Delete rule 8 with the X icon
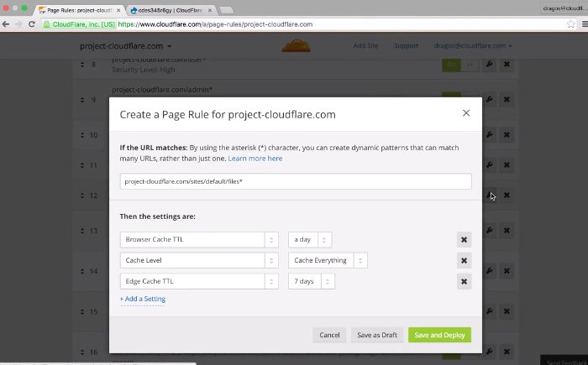 [x=507, y=65]
